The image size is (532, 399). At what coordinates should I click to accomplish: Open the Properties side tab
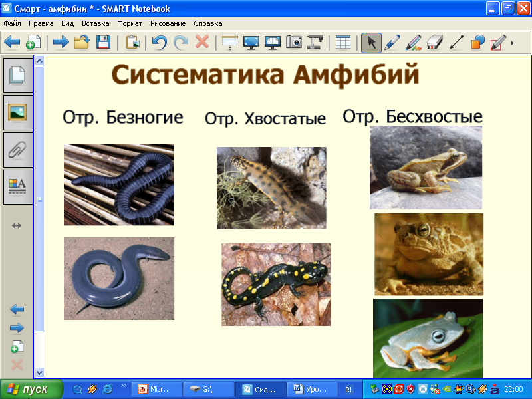click(x=18, y=188)
